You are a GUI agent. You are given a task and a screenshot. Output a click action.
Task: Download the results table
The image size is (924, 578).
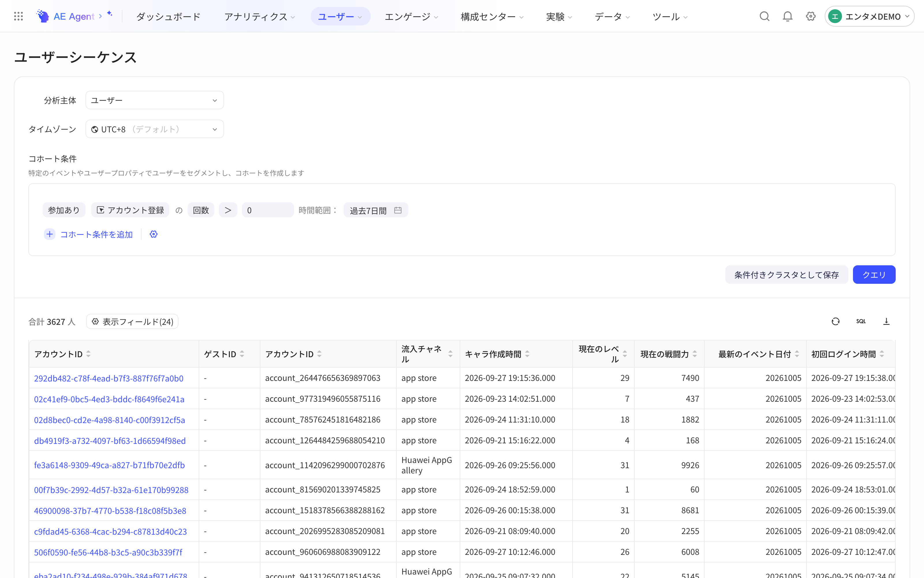886,321
